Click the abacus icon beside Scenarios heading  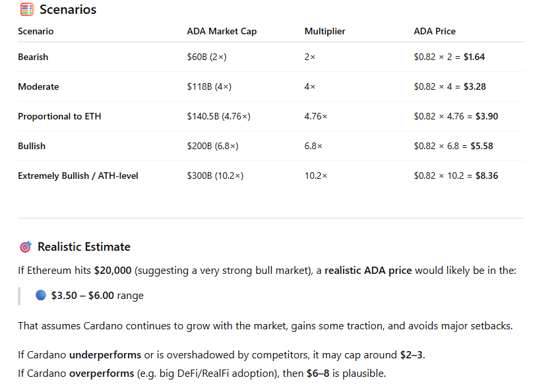click(26, 10)
